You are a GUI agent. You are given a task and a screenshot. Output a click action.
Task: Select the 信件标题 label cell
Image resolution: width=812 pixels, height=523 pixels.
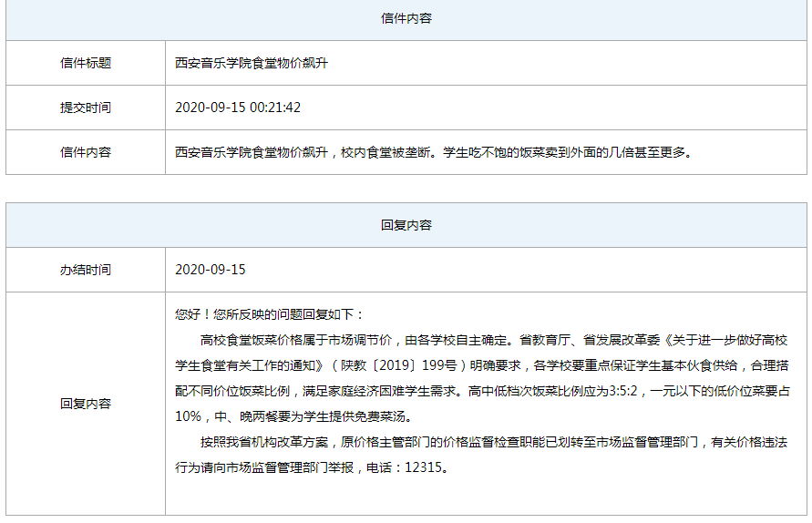click(x=86, y=63)
